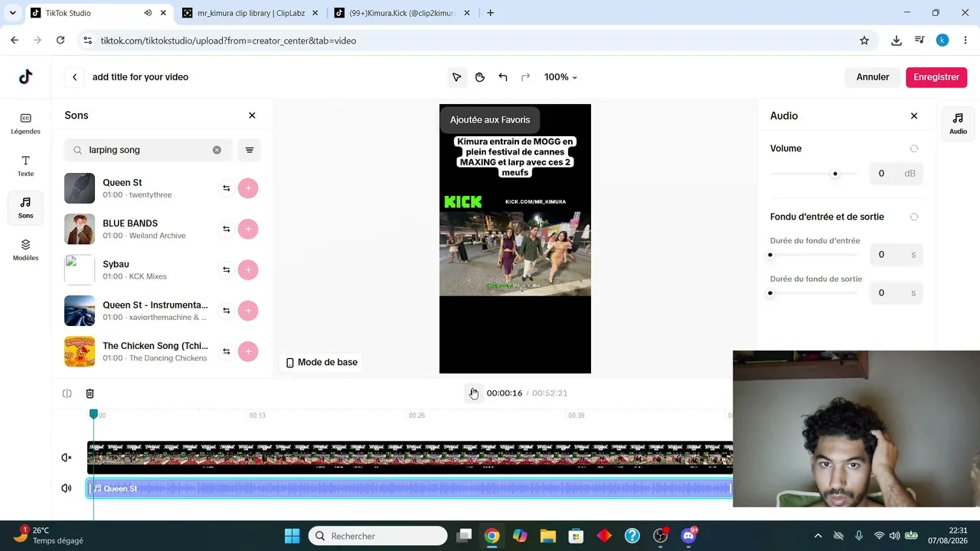Open a new browser tab

pyautogui.click(x=491, y=13)
